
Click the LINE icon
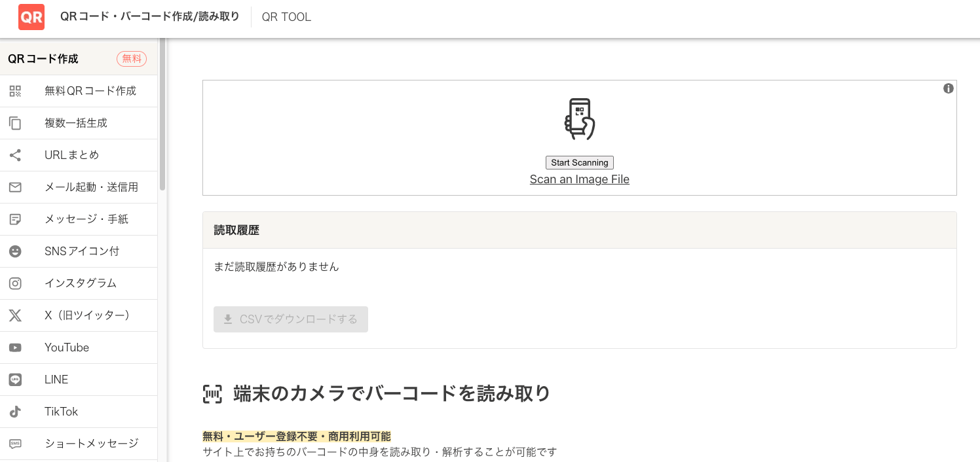coord(15,380)
